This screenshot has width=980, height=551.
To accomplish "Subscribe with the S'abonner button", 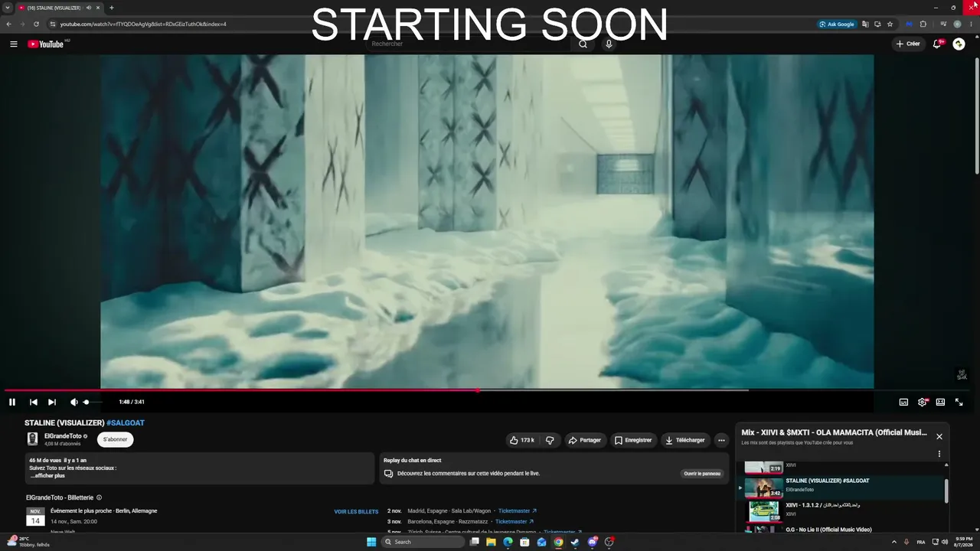I will (x=115, y=439).
